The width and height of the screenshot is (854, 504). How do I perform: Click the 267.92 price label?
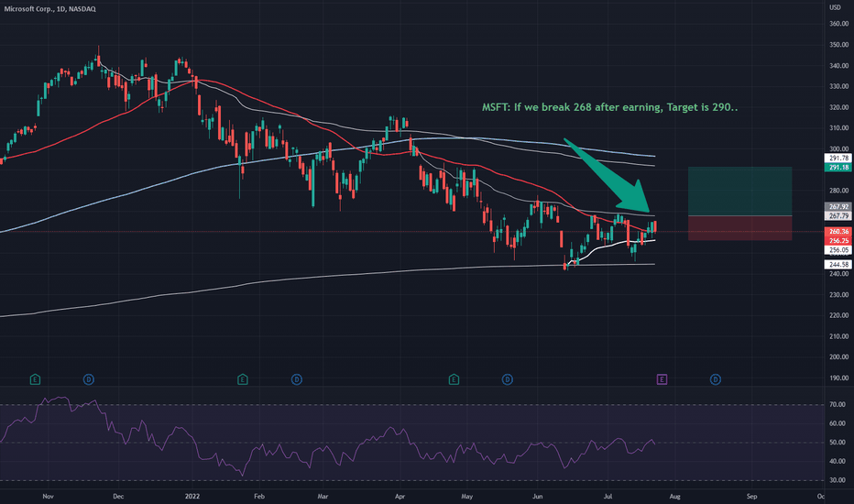(838, 207)
